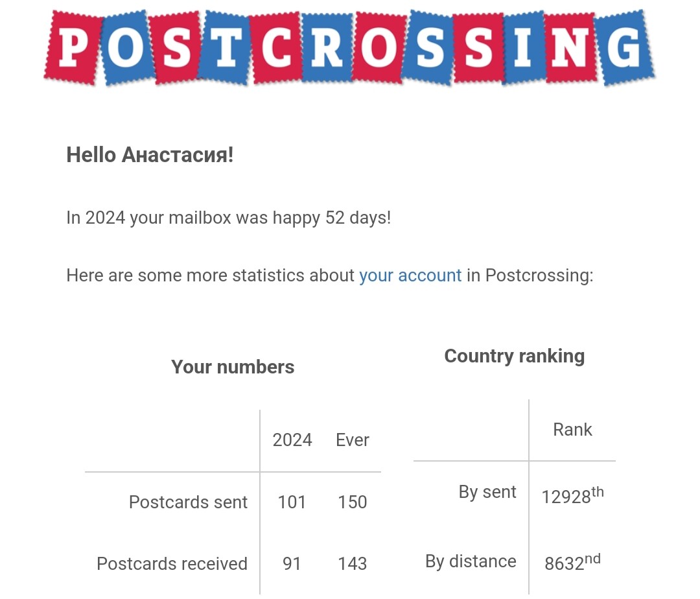Click the blue 'T' stamp in logo
700x599 pixels.
point(224,48)
